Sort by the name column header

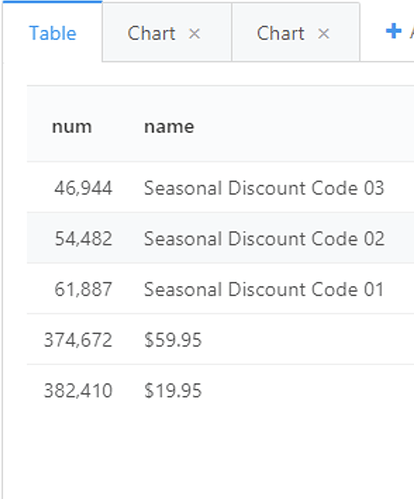pyautogui.click(x=169, y=127)
